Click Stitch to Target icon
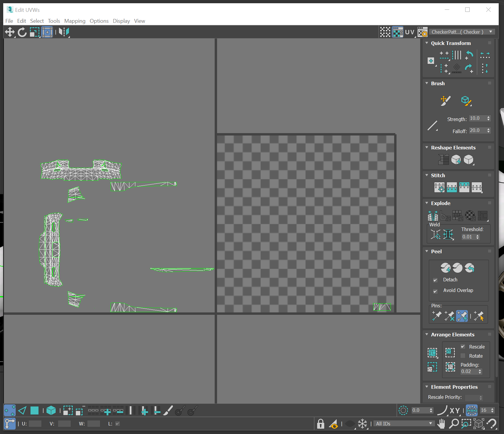Screen dimensions: 504x434 [x=439, y=187]
